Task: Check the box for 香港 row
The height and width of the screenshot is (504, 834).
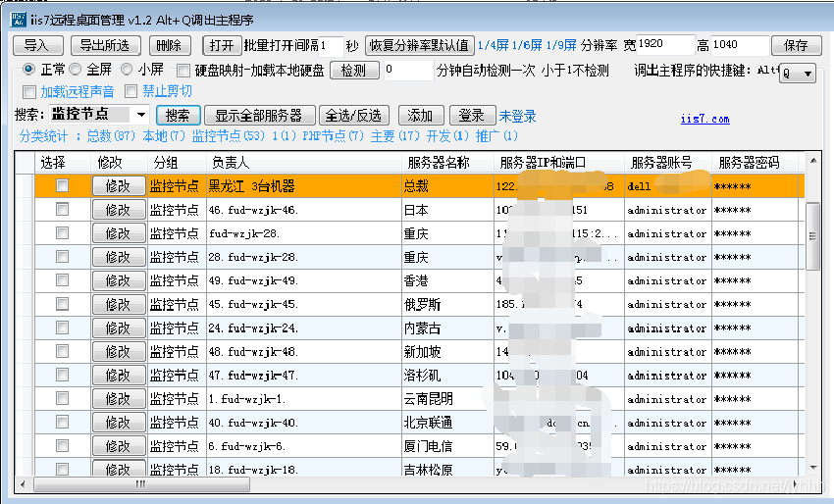Action: 62,279
